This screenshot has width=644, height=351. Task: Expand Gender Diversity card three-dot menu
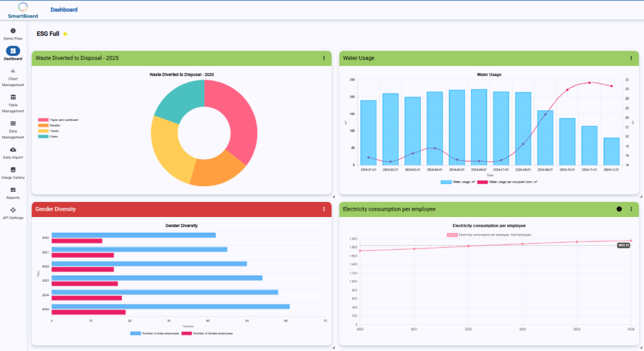(x=324, y=209)
